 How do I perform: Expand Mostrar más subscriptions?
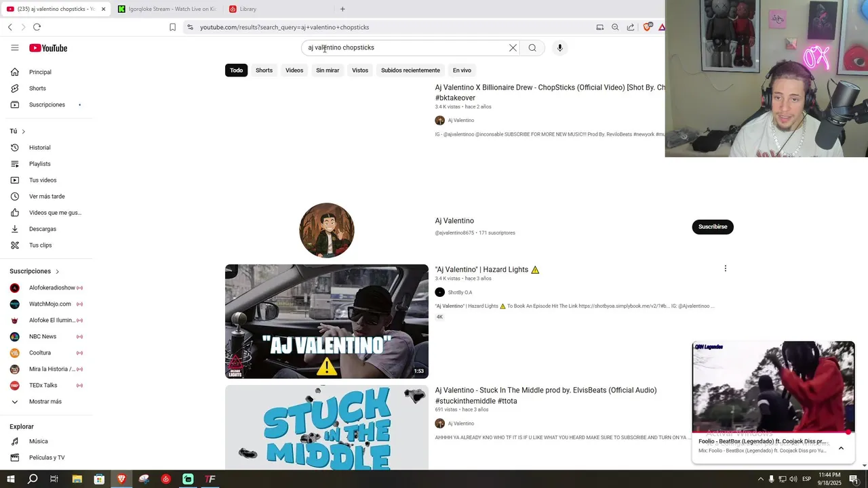(46, 401)
